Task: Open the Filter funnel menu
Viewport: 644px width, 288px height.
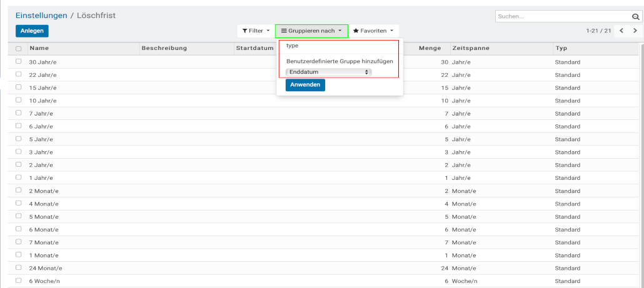Action: tap(256, 31)
